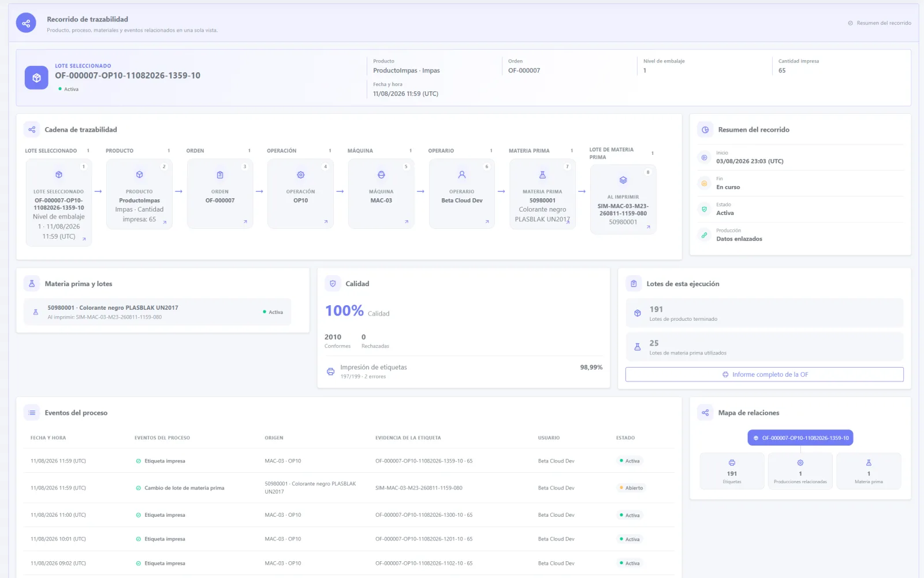Screen dimensions: 924x578
Task: Click the shield icon next to Estado Activa
Action: [704, 209]
